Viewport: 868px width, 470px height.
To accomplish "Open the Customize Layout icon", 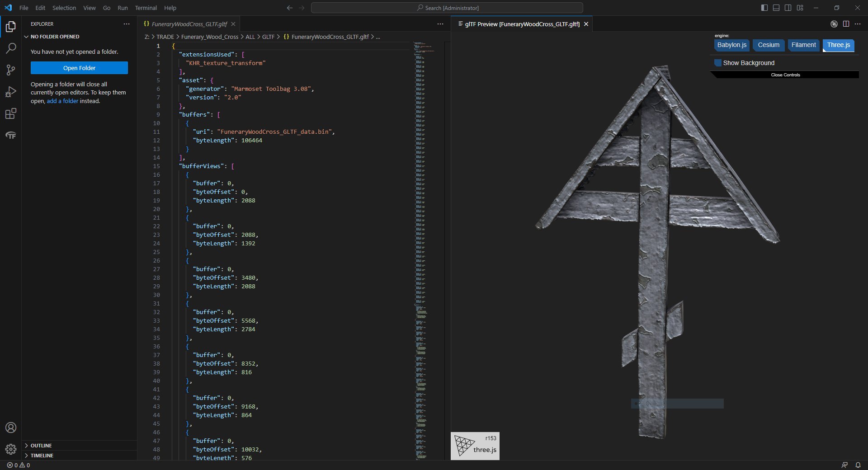I will 800,8.
